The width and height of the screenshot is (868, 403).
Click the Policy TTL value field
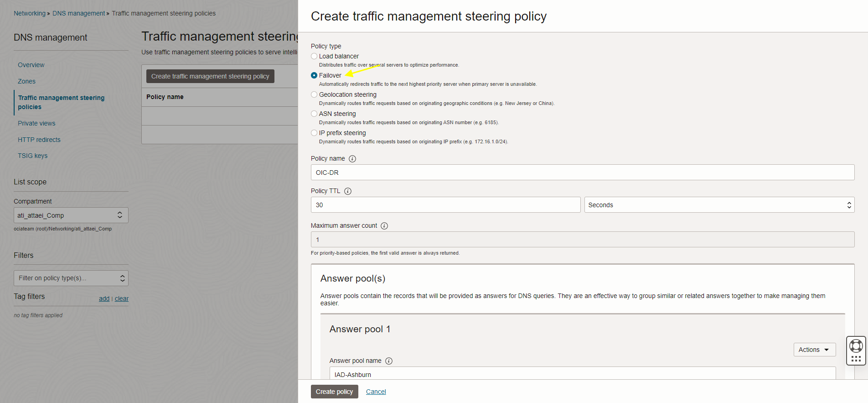445,205
